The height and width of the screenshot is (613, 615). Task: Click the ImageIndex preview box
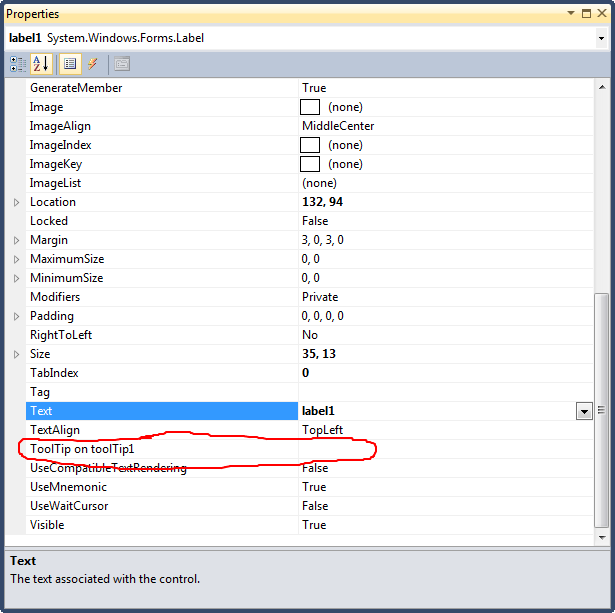point(310,145)
